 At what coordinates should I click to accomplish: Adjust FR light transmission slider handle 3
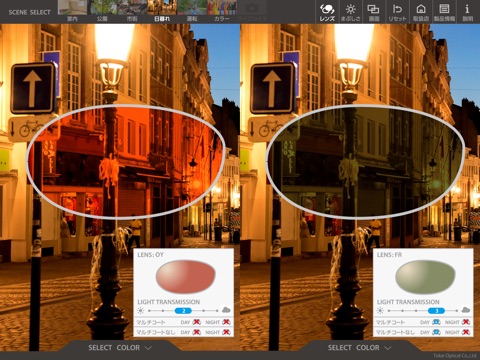pos(436,311)
